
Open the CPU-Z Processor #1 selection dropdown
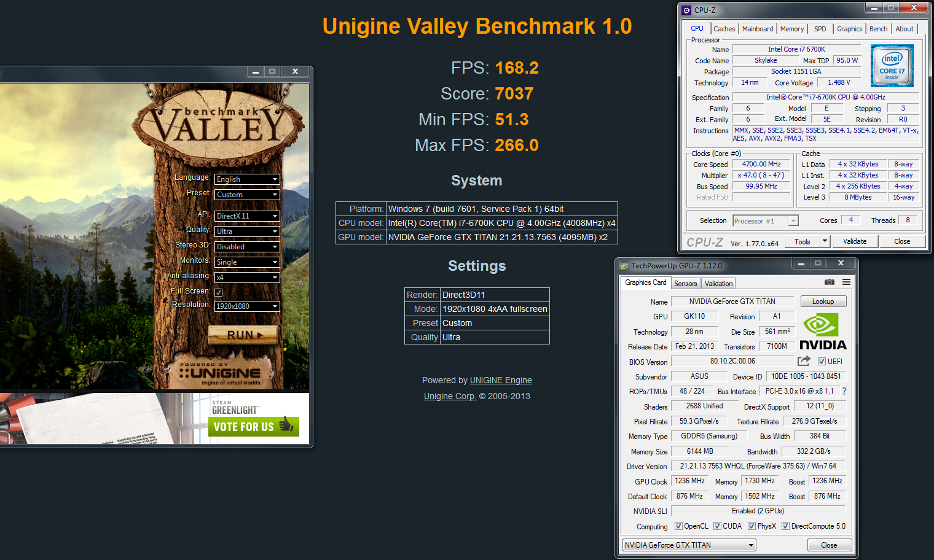pos(766,221)
